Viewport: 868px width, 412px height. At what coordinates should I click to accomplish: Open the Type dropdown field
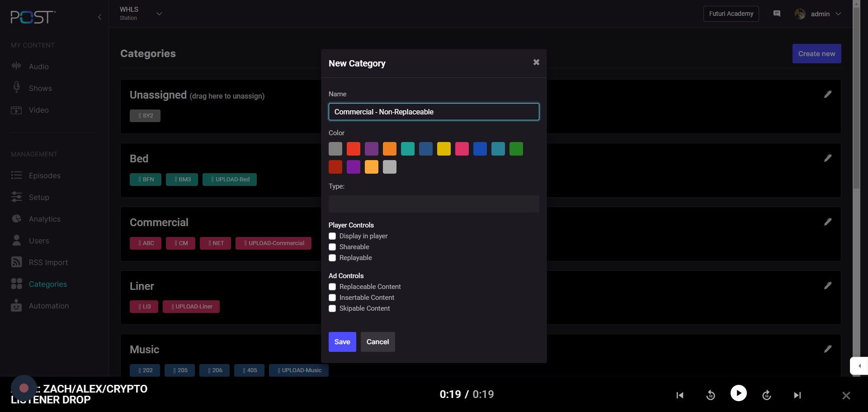tap(434, 204)
